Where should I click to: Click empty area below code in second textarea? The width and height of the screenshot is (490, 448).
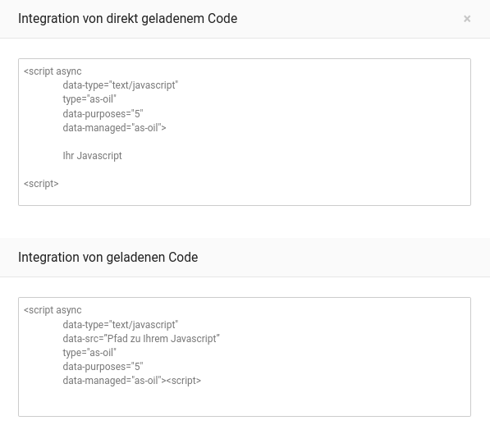click(x=245, y=401)
